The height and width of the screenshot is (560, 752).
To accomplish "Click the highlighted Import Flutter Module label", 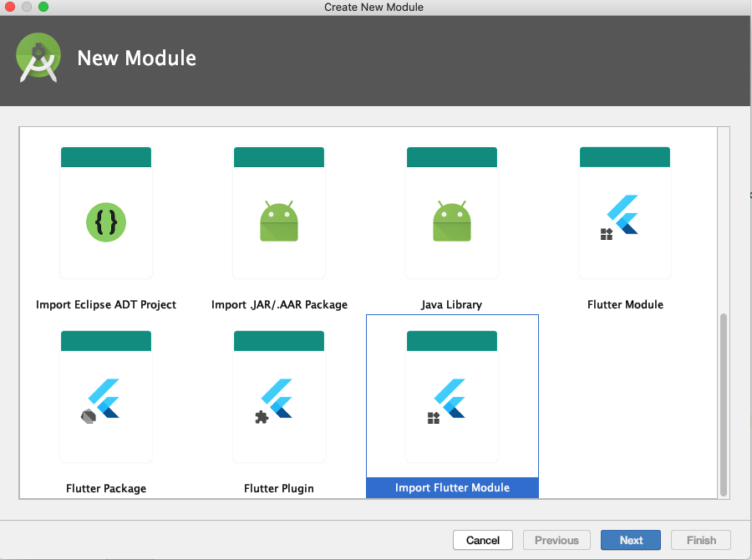I will pos(452,487).
